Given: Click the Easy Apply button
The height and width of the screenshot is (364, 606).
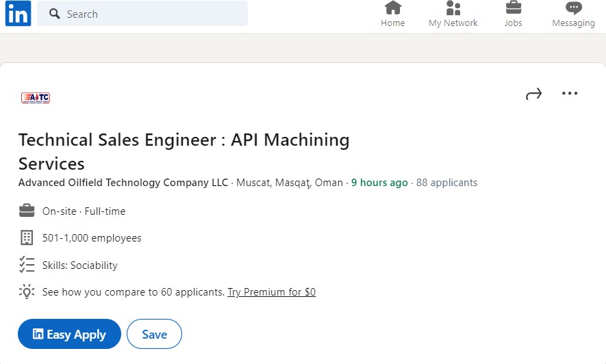Looking at the screenshot, I should pyautogui.click(x=69, y=334).
